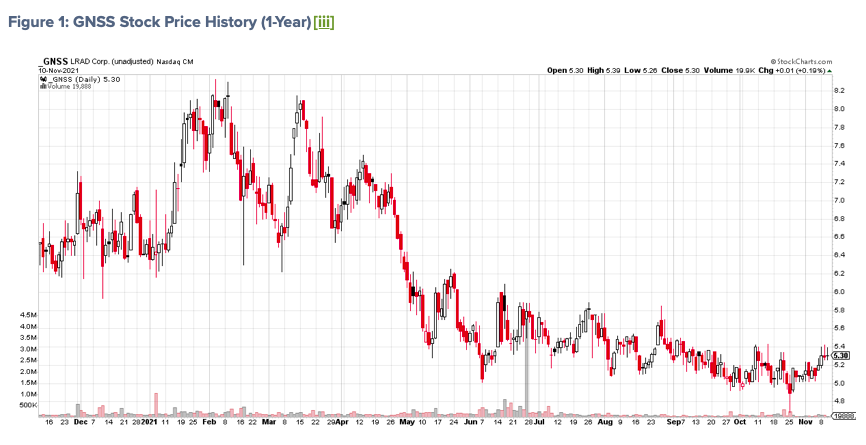This screenshot has height=445, width=866.
Task: Click the Jun month label on the time axis
Action: tap(471, 422)
